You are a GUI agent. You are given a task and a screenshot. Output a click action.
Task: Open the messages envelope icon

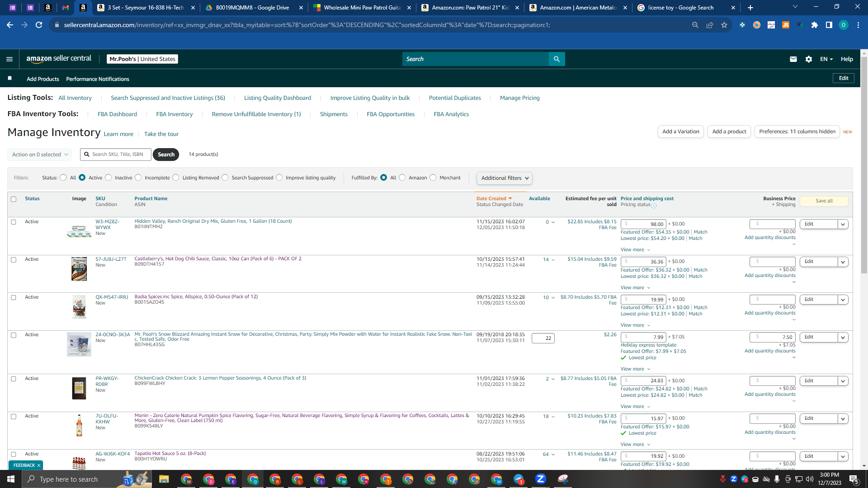coord(793,59)
